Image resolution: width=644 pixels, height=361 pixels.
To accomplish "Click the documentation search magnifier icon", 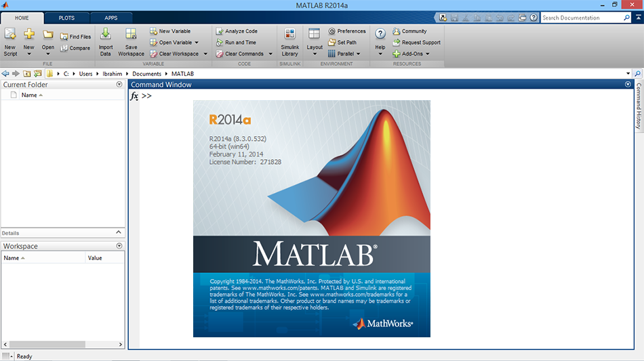I will point(626,18).
